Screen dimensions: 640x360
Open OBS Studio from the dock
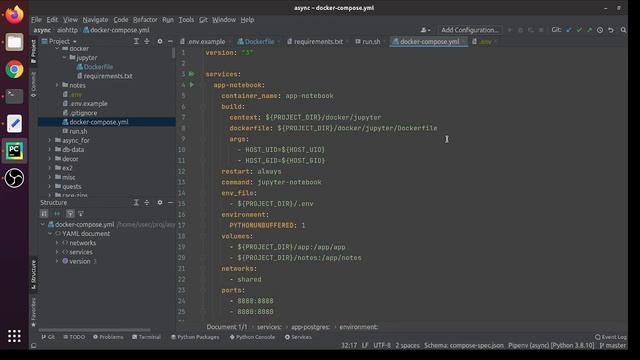click(x=14, y=178)
